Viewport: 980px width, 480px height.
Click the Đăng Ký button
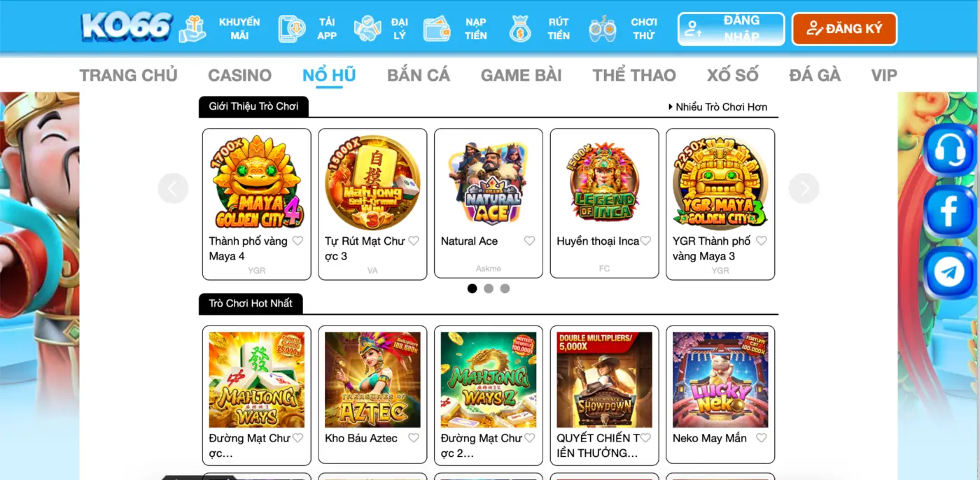pyautogui.click(x=844, y=29)
